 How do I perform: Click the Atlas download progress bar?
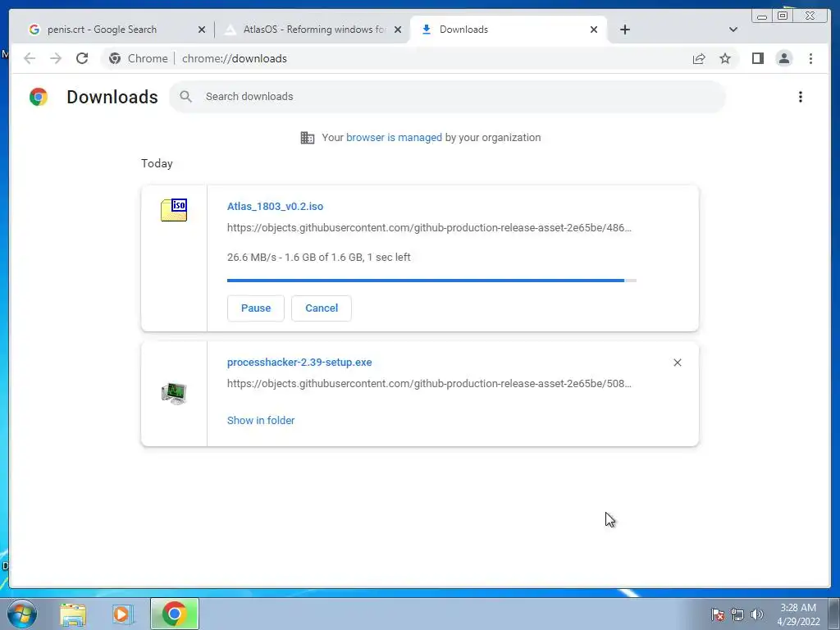click(431, 281)
